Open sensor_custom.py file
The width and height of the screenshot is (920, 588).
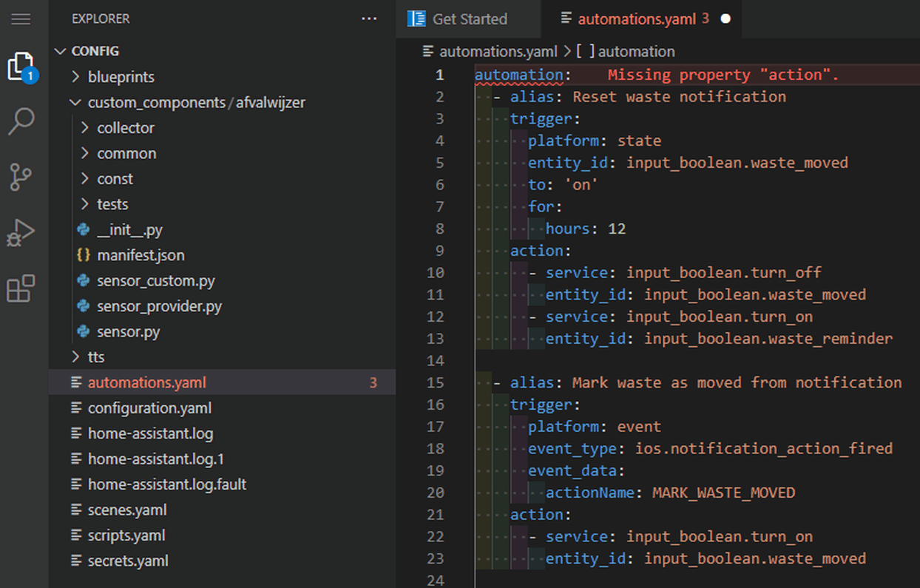coord(222,281)
